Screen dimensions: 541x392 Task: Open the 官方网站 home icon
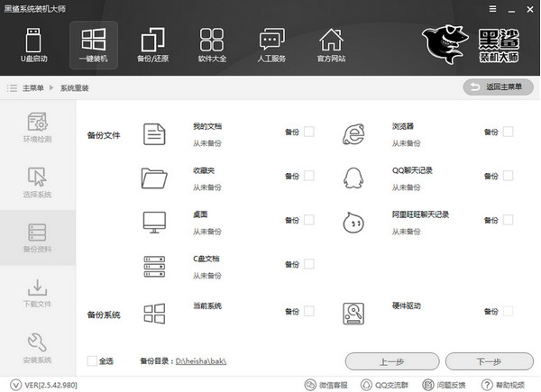332,40
